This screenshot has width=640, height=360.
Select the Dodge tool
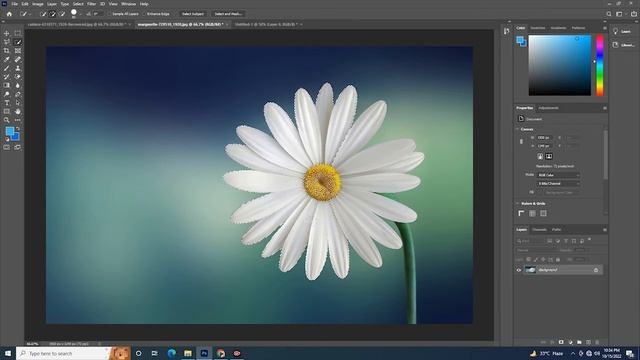(7, 94)
